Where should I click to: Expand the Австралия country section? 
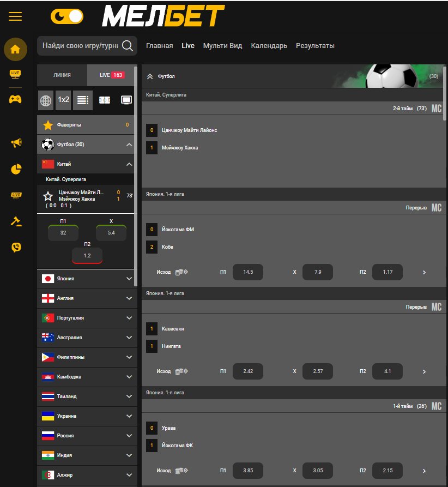tap(87, 337)
